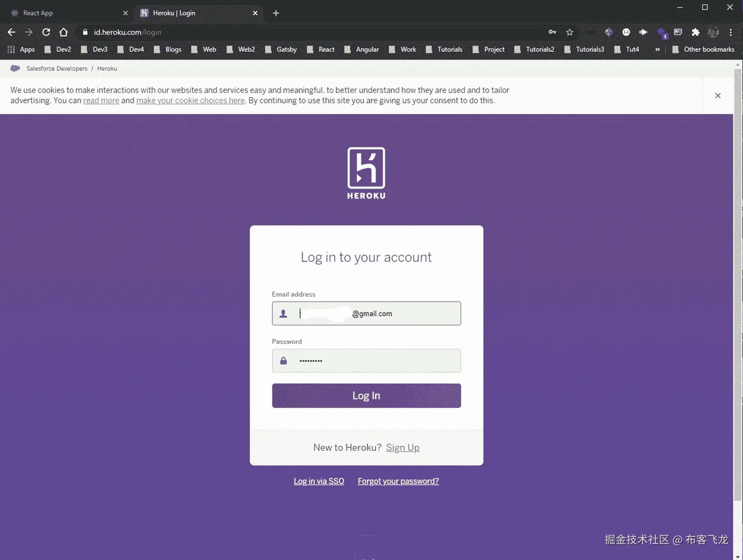Open the Other bookmarks folder
This screenshot has width=743, height=560.
click(703, 49)
